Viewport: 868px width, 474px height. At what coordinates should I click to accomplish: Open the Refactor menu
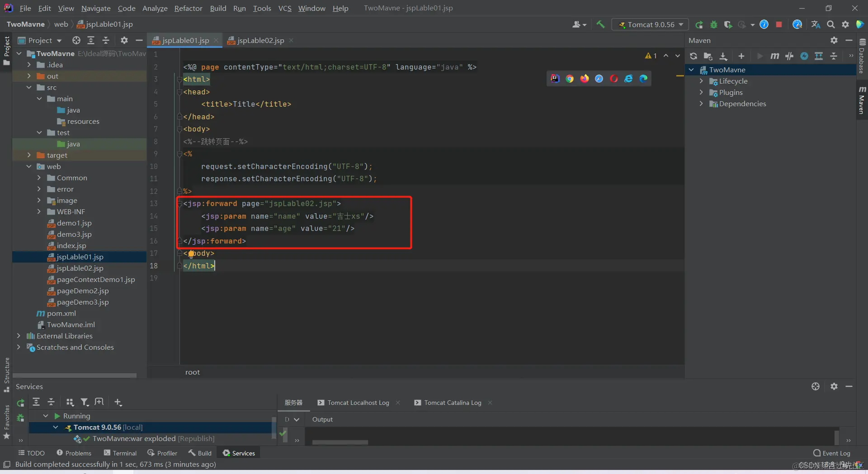(188, 8)
